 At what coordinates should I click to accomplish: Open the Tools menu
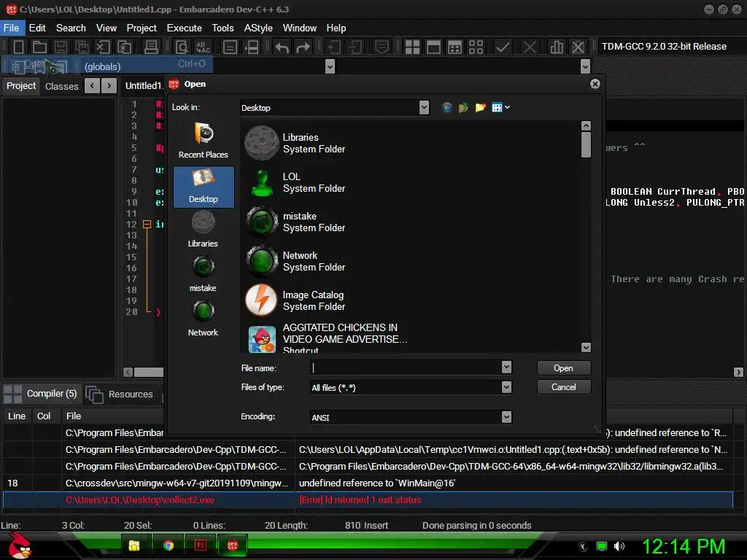223,28
